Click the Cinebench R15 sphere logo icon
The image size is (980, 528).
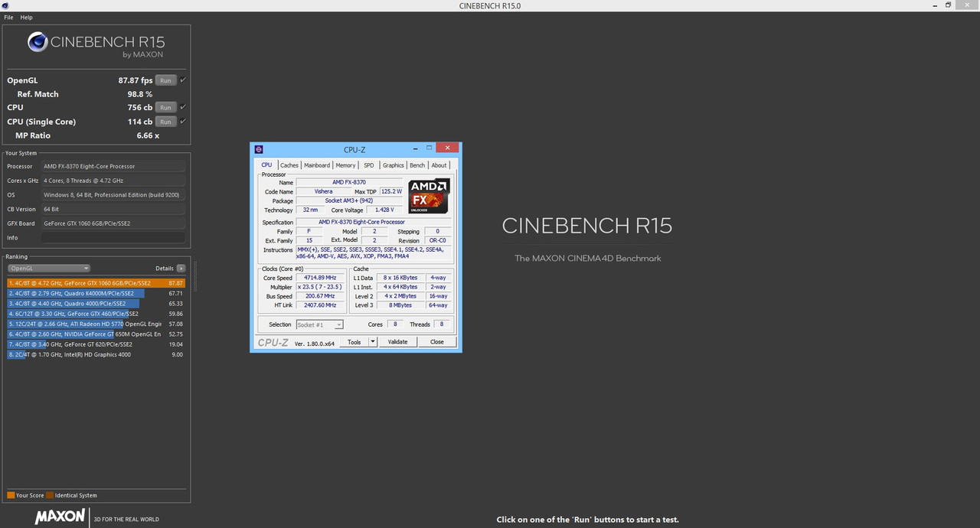pyautogui.click(x=38, y=42)
